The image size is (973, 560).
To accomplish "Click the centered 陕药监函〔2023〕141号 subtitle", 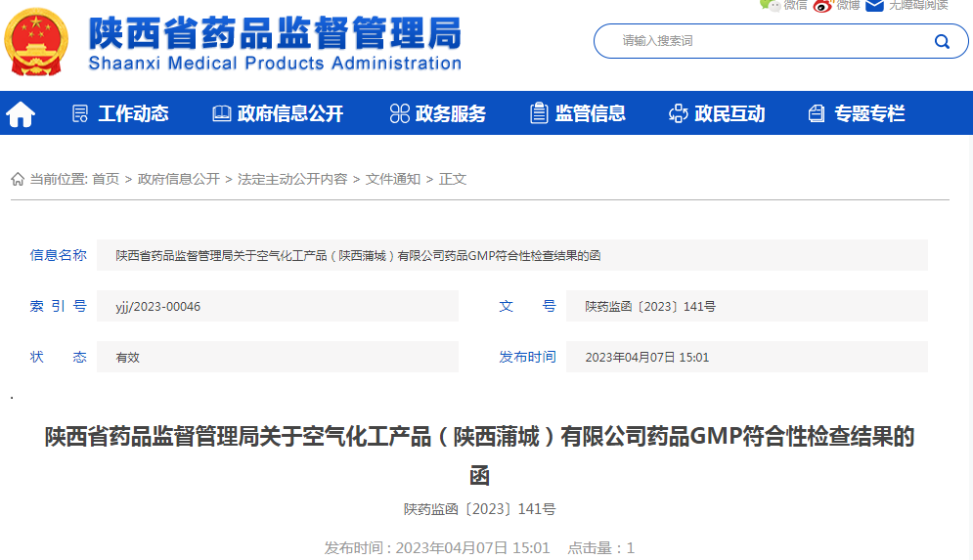I will pos(480,509).
